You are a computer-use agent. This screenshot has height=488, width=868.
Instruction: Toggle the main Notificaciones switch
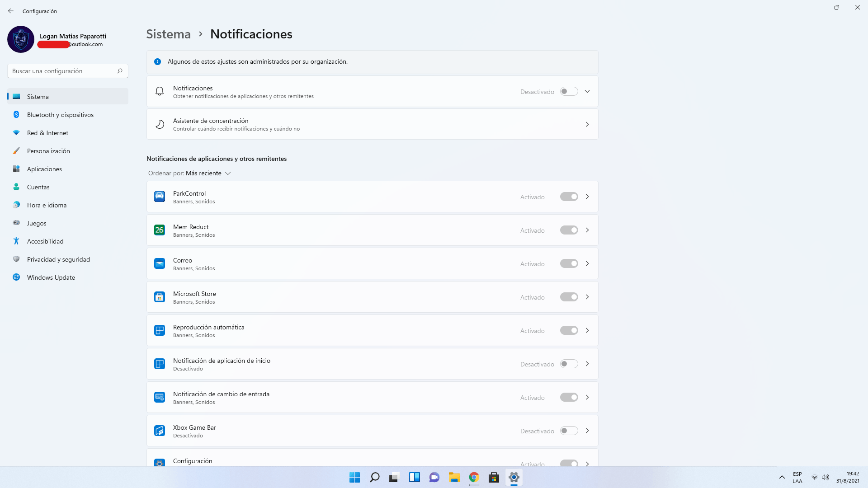coord(569,91)
